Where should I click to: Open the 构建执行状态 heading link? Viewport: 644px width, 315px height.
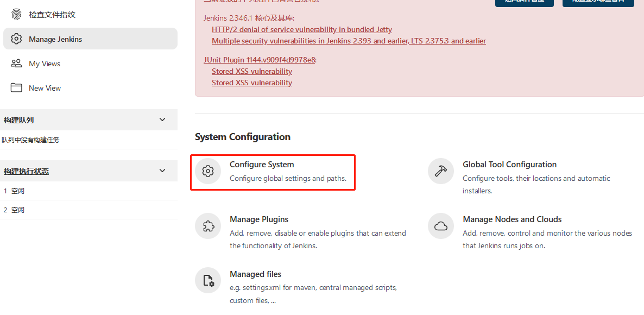point(26,171)
